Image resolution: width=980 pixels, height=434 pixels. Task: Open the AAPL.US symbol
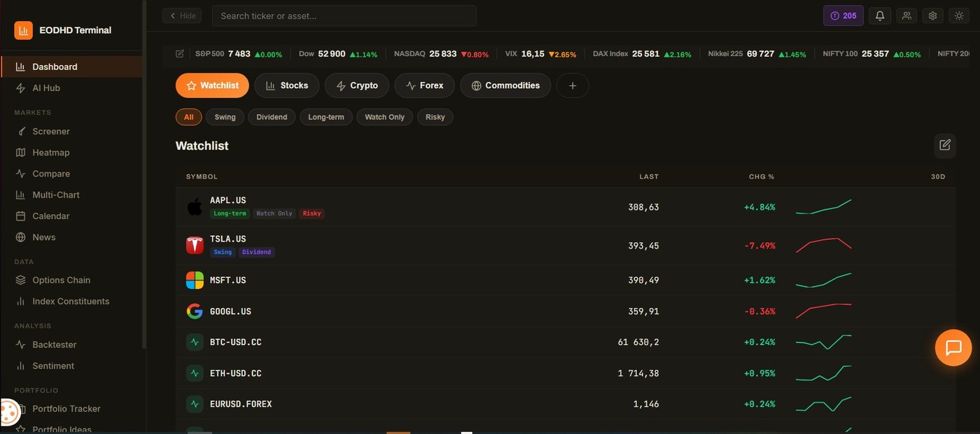[227, 200]
